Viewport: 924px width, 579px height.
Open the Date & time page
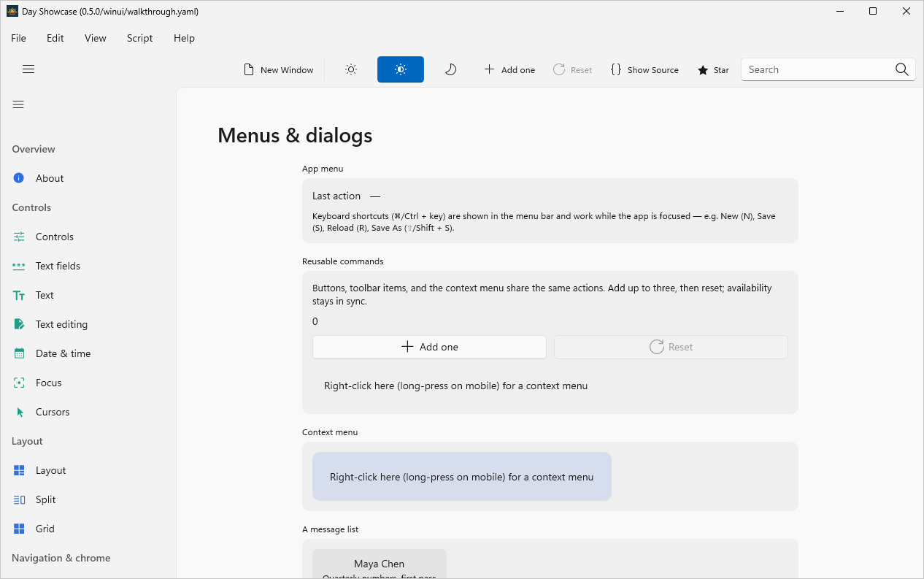coord(88,353)
